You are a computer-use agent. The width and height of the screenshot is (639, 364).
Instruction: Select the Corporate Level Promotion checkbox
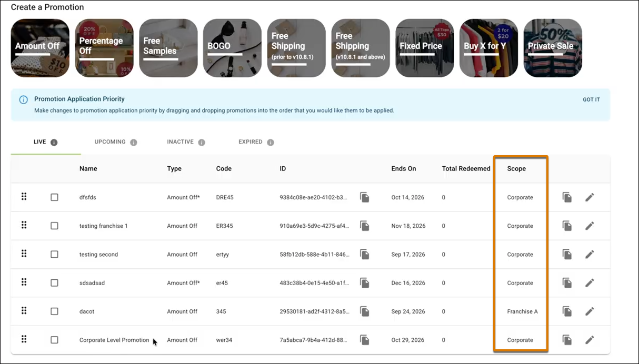click(54, 340)
